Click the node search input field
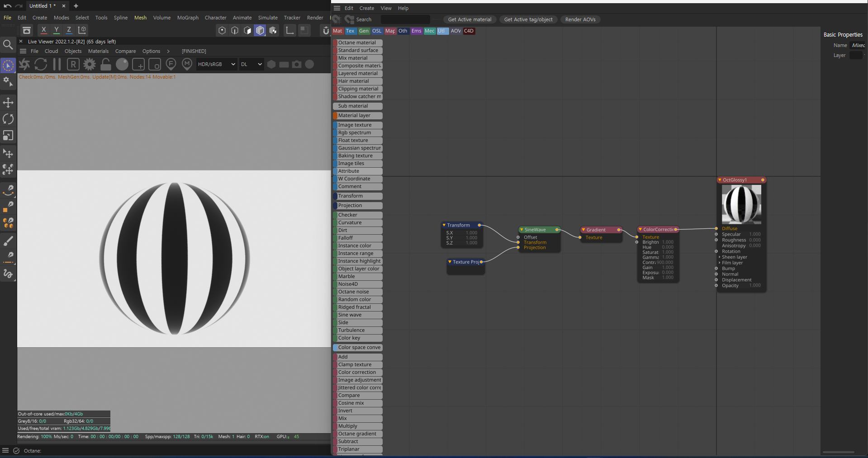 pyautogui.click(x=405, y=19)
